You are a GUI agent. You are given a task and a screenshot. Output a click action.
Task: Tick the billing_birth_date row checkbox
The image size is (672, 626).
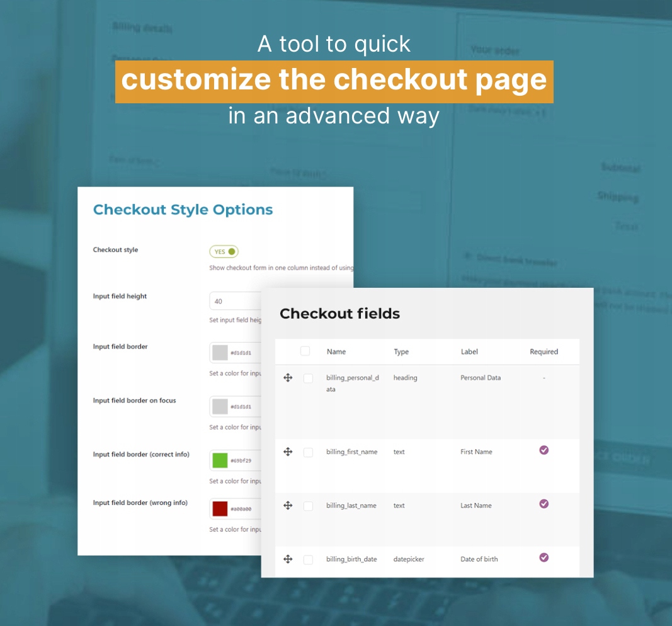(308, 559)
